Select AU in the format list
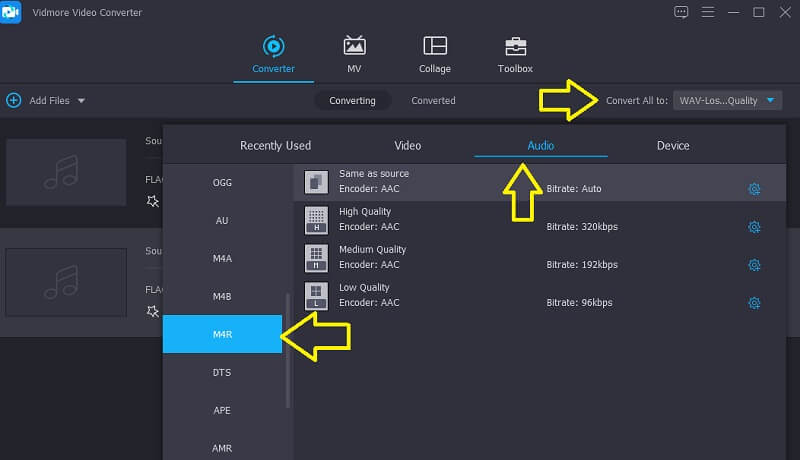Screen dimensions: 800x460 222,220
